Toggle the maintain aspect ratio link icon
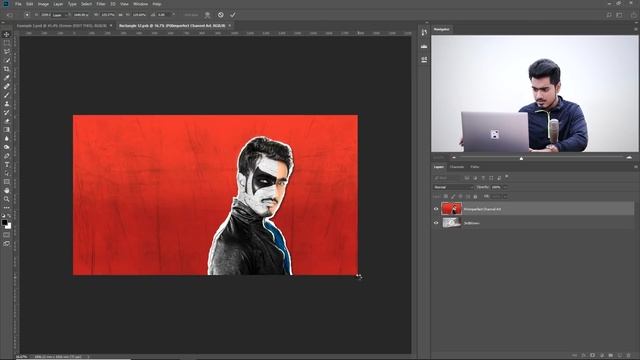Viewport: 640px width, 360px height. [x=121, y=15]
